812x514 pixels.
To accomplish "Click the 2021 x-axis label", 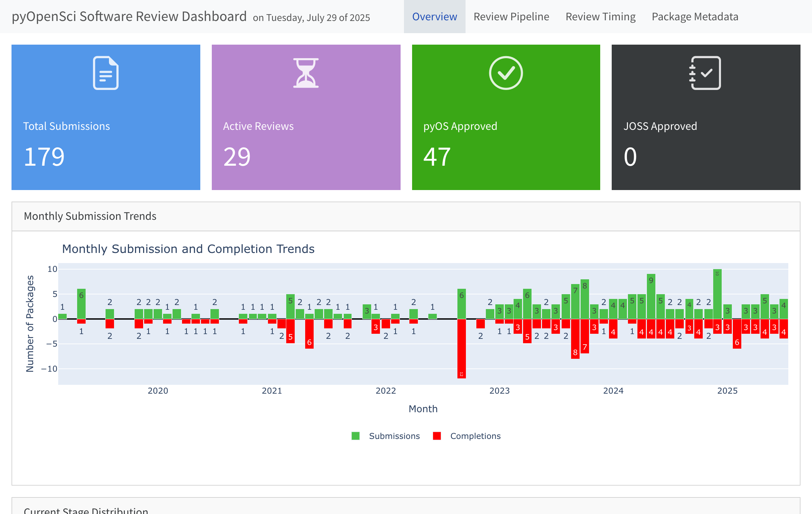I will point(272,391).
